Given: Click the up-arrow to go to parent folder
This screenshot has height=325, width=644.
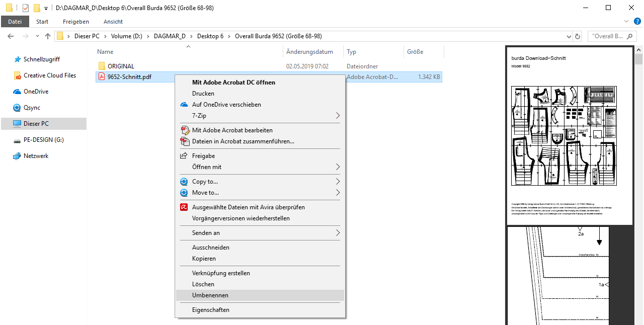Looking at the screenshot, I should tap(48, 36).
